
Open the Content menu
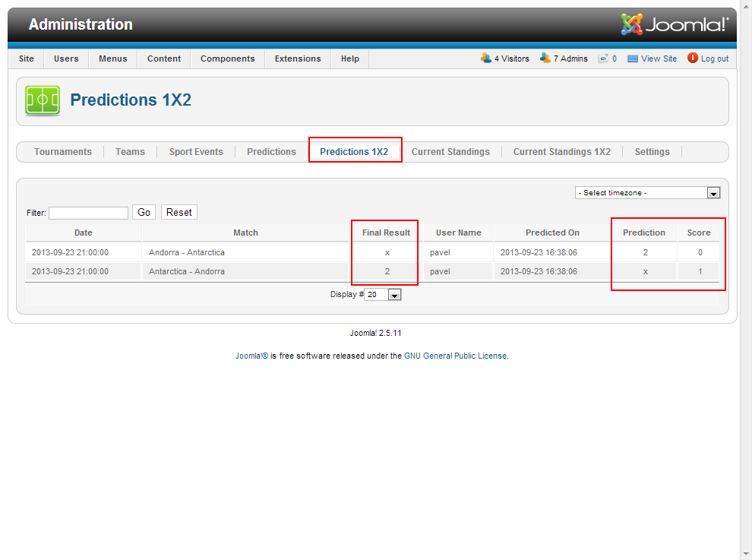164,59
